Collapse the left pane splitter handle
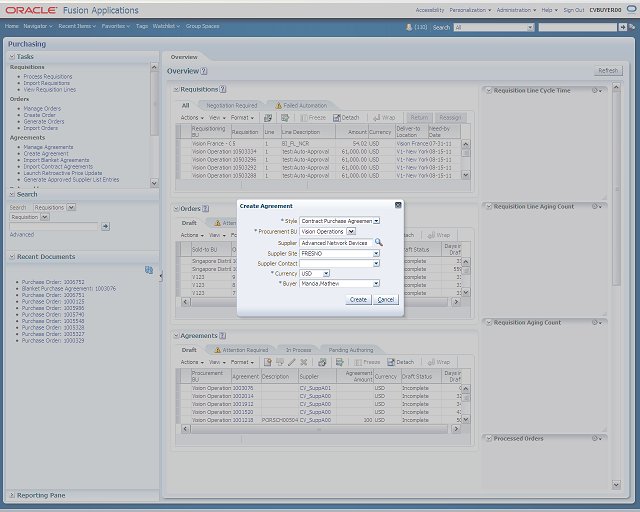This screenshot has width=640, height=512. pos(161,276)
